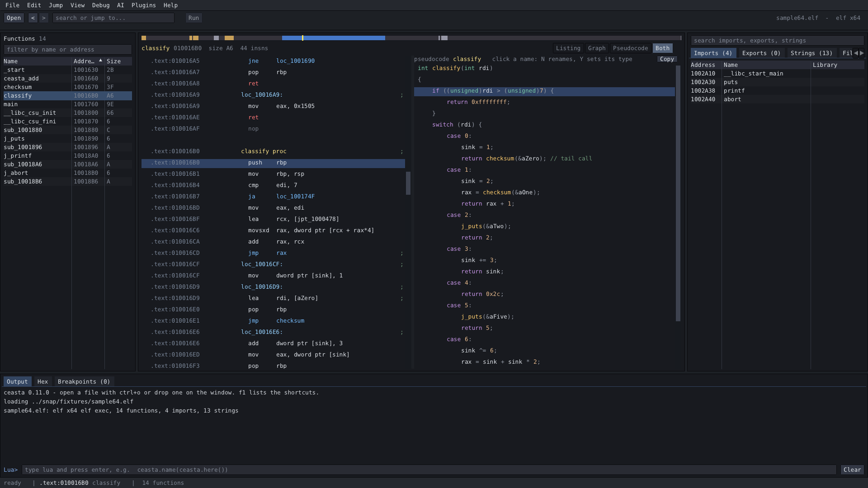
Task: Open the Jump menu
Action: pyautogui.click(x=56, y=5)
